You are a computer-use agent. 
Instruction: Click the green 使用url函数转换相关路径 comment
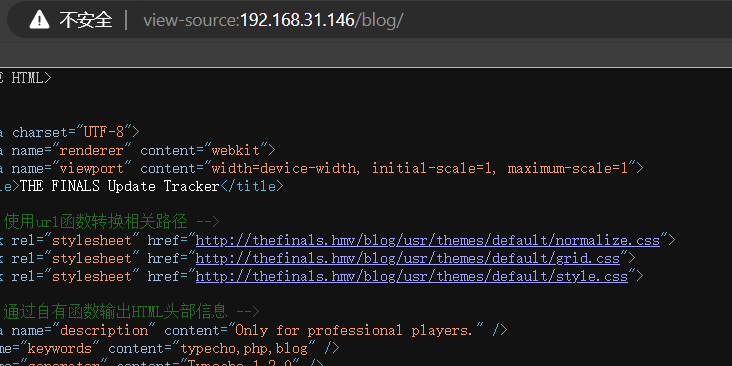pos(110,222)
